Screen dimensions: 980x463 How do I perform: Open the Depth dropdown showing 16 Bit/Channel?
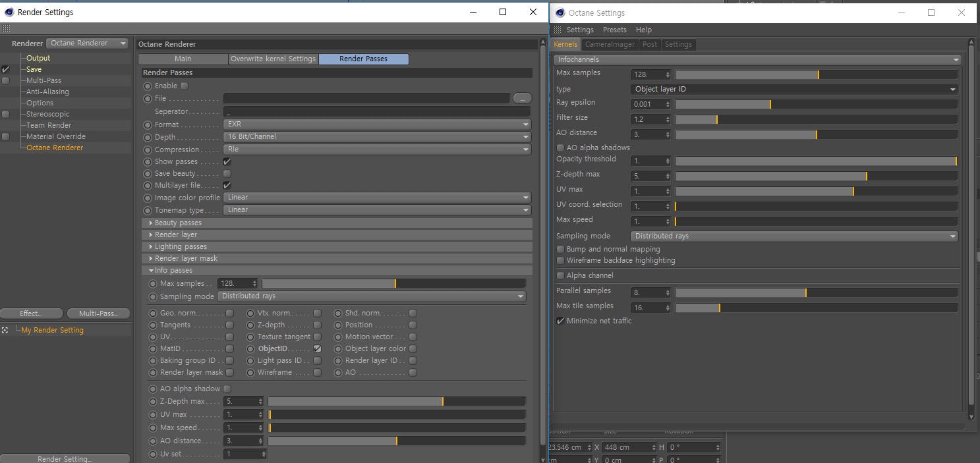(377, 137)
